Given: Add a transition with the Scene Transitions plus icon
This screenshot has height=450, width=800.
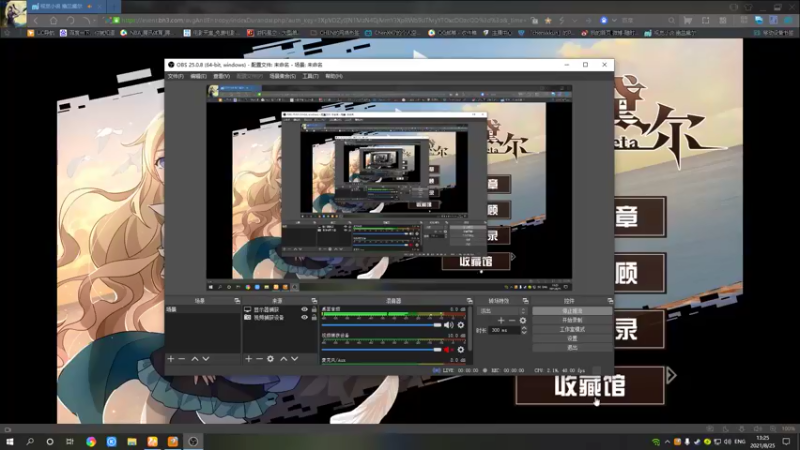Looking at the screenshot, I should (501, 320).
